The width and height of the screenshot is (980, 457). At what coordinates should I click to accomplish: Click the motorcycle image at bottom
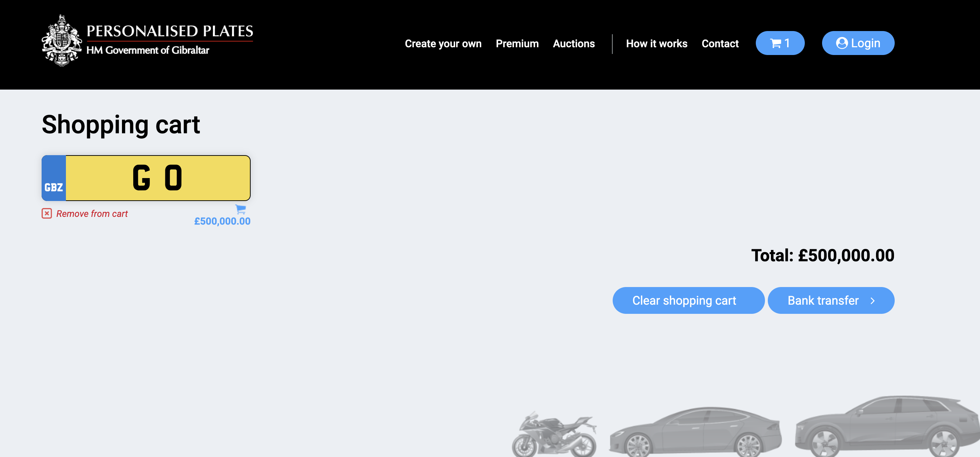pos(554,436)
